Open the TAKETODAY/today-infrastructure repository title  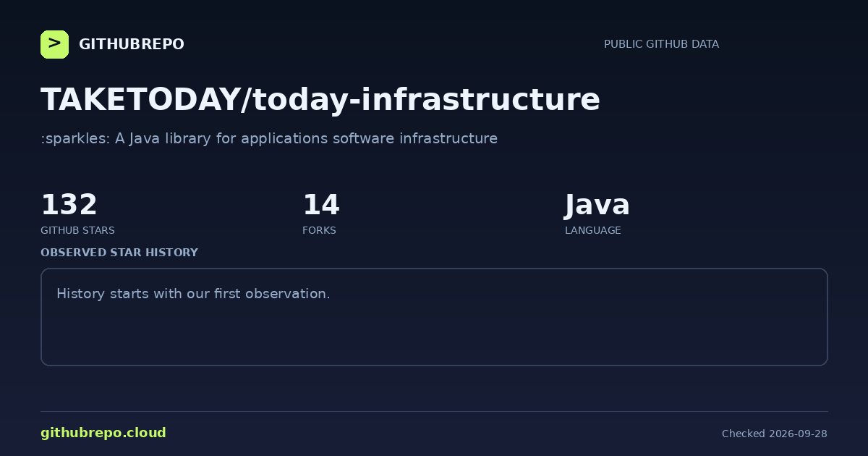click(320, 99)
